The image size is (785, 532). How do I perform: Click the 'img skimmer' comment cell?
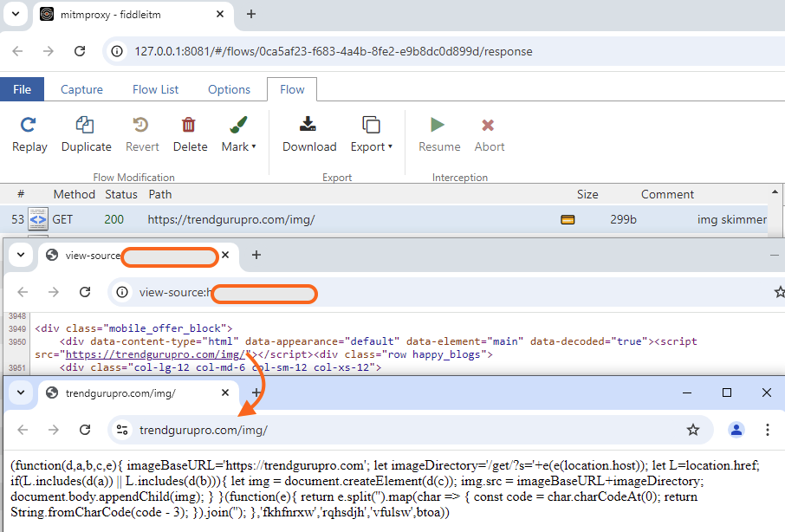(731, 220)
